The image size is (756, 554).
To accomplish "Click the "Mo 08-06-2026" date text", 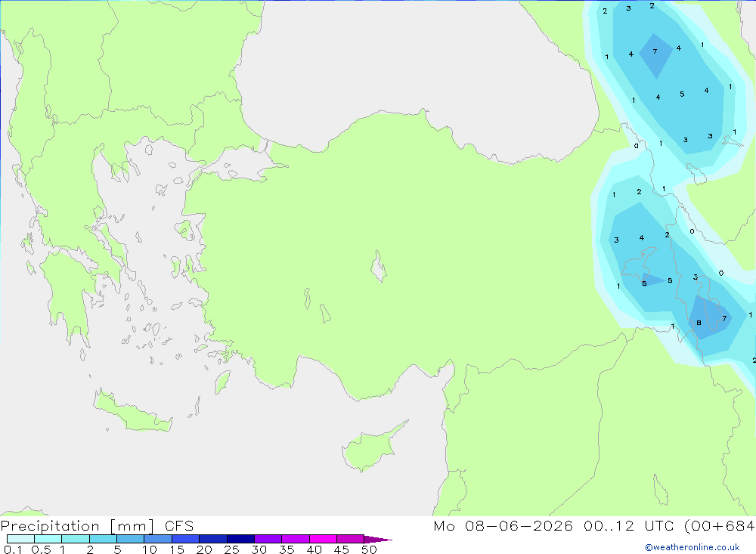I will click(x=503, y=525).
